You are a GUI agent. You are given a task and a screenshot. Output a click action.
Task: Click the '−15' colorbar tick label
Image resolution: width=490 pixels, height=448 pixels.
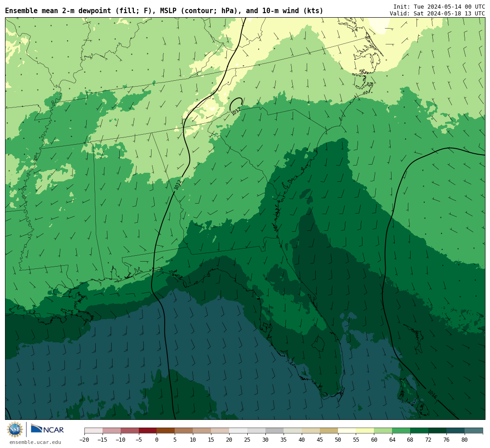pyautogui.click(x=103, y=440)
